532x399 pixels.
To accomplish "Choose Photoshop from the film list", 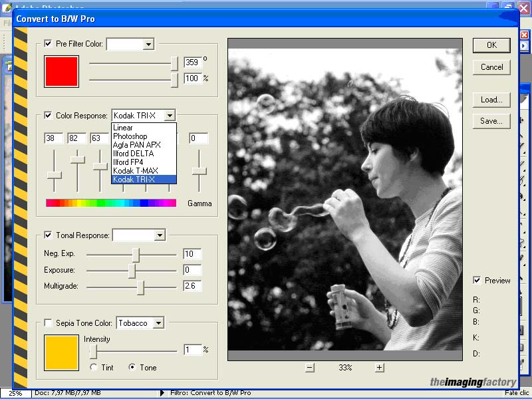I will (144, 136).
